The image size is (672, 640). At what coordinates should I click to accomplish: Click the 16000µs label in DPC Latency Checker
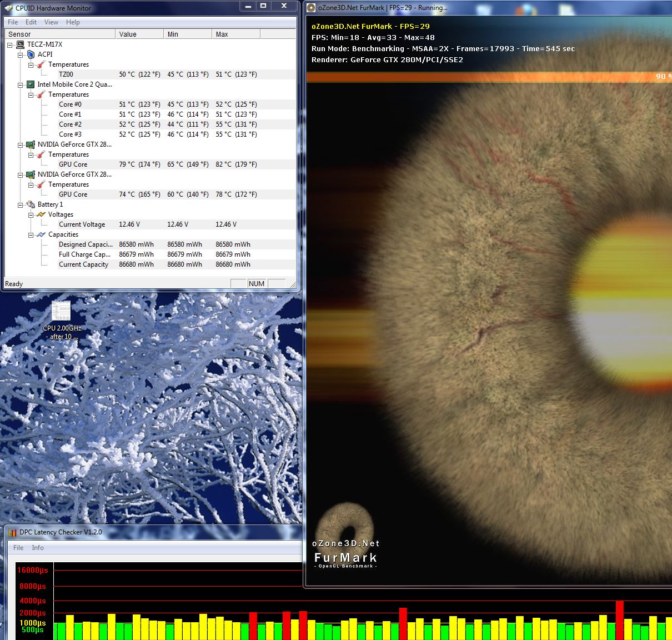coord(33,570)
